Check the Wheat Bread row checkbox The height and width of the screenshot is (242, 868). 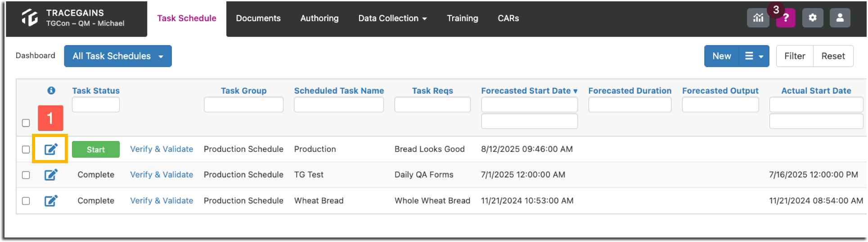coord(26,201)
